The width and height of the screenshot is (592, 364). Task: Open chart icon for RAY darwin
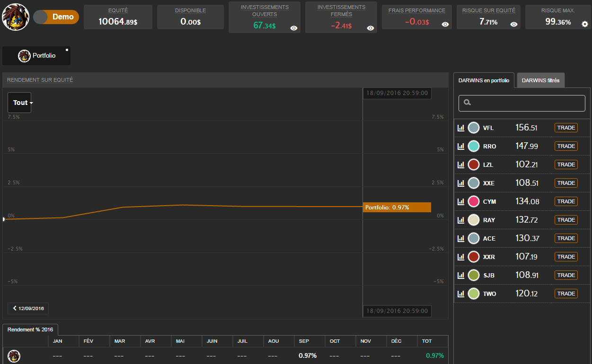click(460, 220)
